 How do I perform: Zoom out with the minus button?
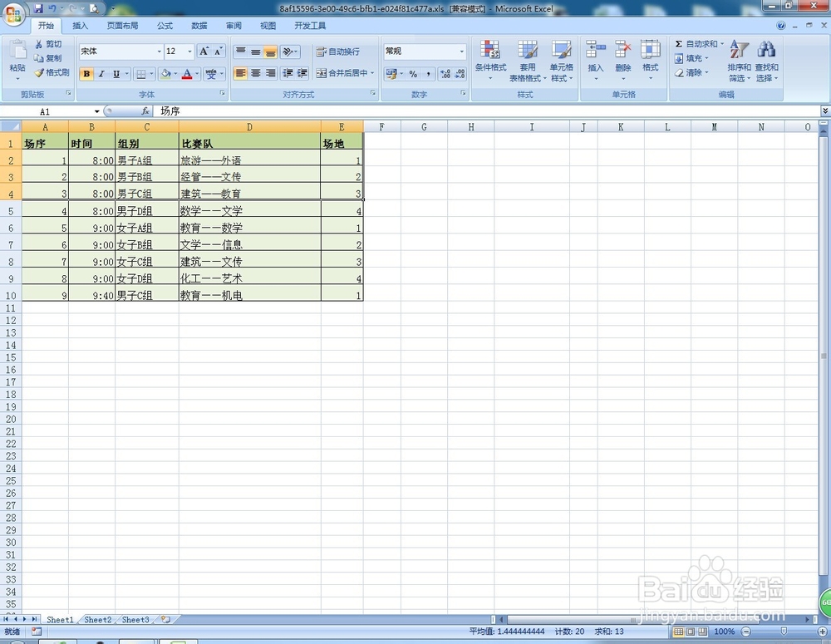(745, 632)
